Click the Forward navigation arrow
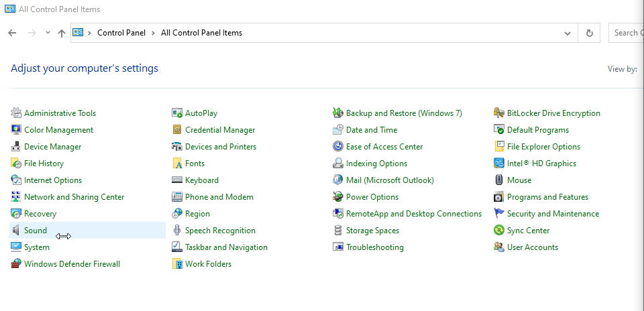The image size is (644, 311). 32,33
